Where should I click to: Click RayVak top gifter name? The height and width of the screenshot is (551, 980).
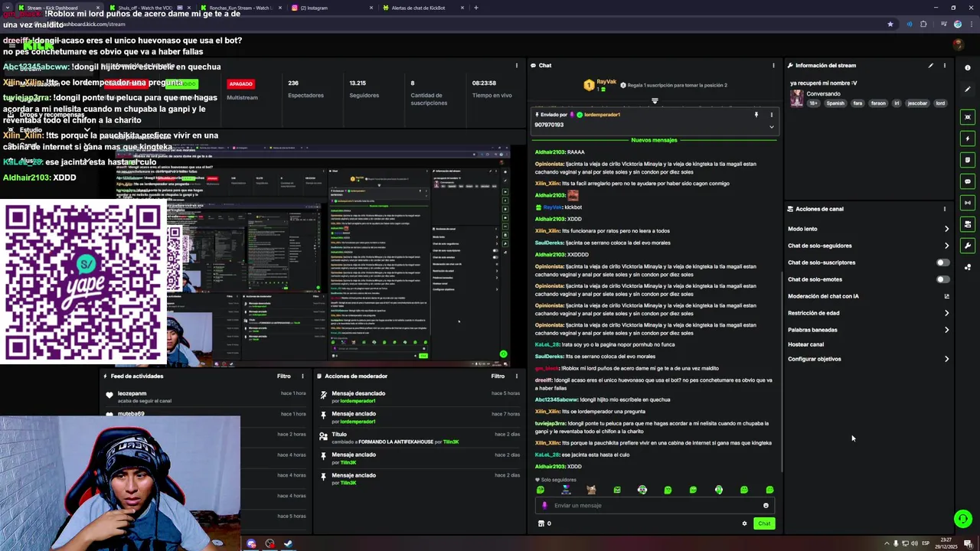point(606,81)
